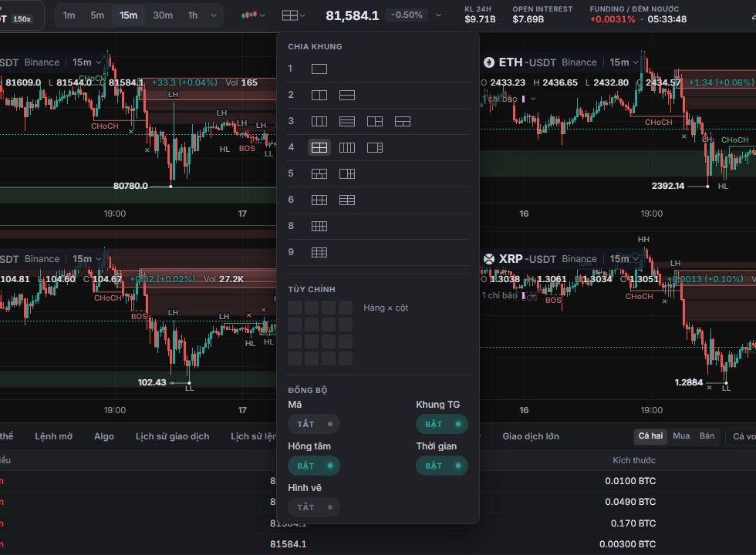Disable the Hồng tâm crosshair sync toggle
The height and width of the screenshot is (555, 756).
(x=314, y=466)
